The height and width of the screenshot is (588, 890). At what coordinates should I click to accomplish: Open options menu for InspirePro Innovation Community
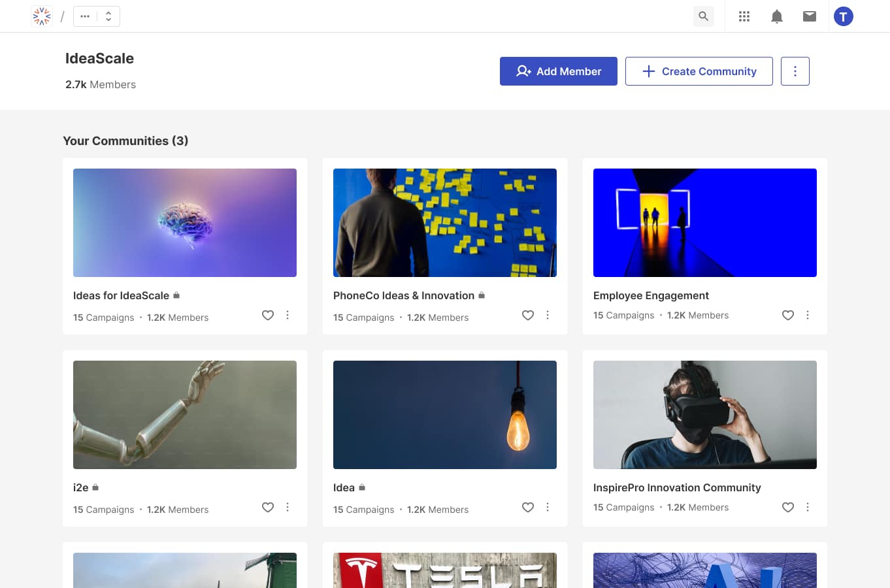point(808,507)
